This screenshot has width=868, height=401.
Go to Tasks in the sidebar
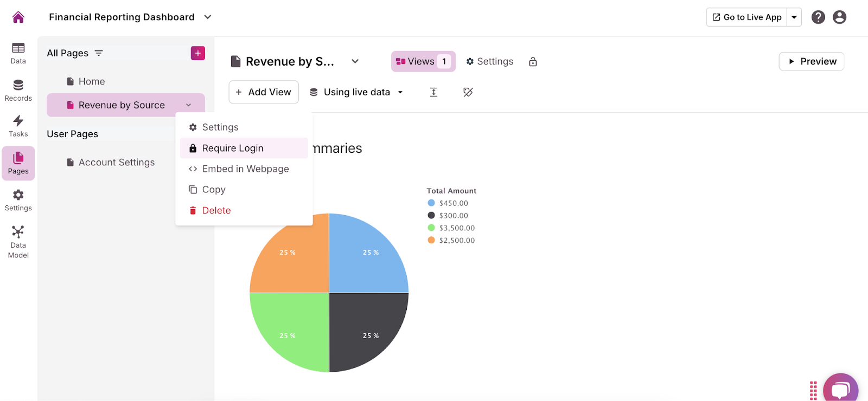[18, 126]
